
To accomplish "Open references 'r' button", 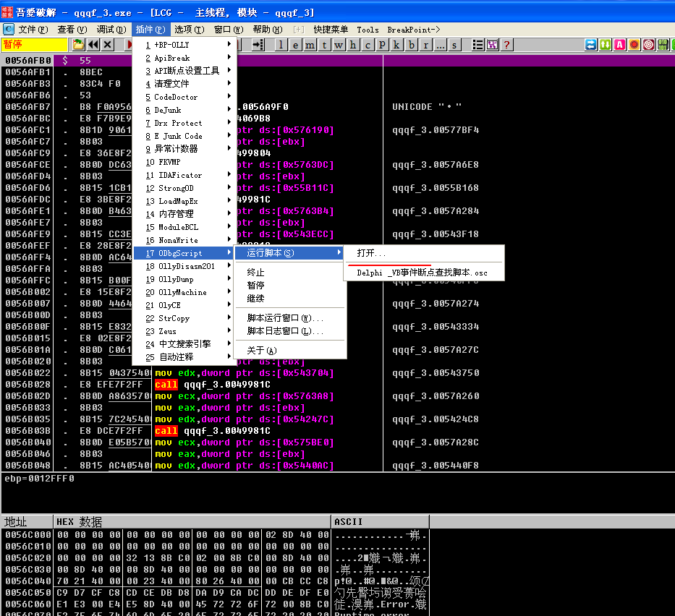I will [x=425, y=45].
